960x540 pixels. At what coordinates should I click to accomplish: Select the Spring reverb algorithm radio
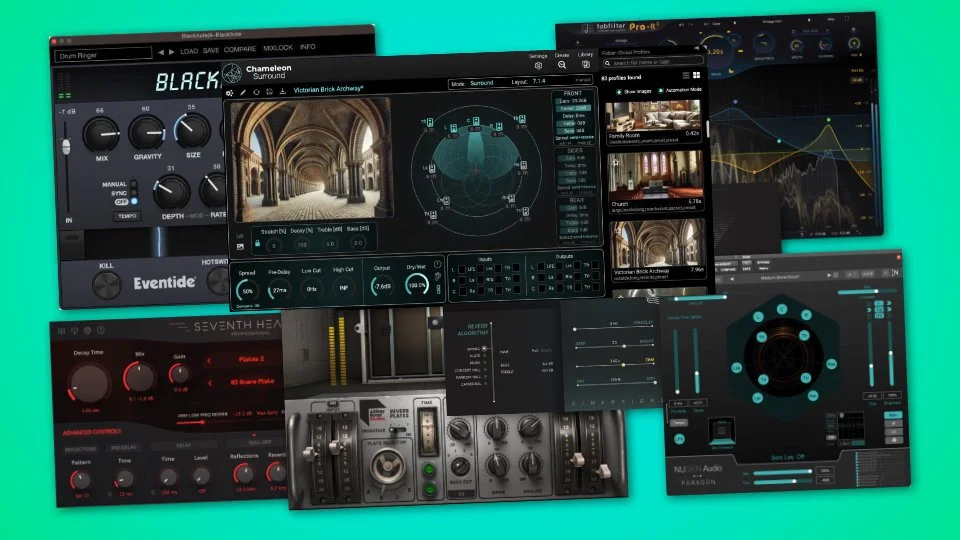(484, 348)
